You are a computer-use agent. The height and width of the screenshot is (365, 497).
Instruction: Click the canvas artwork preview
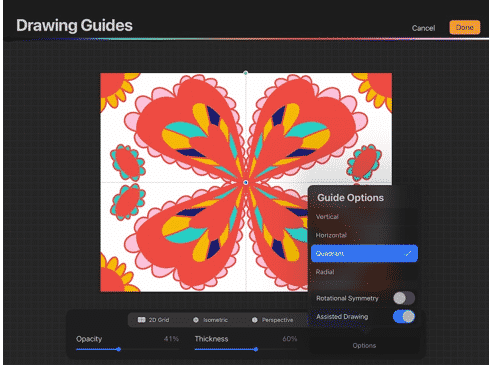(246, 182)
